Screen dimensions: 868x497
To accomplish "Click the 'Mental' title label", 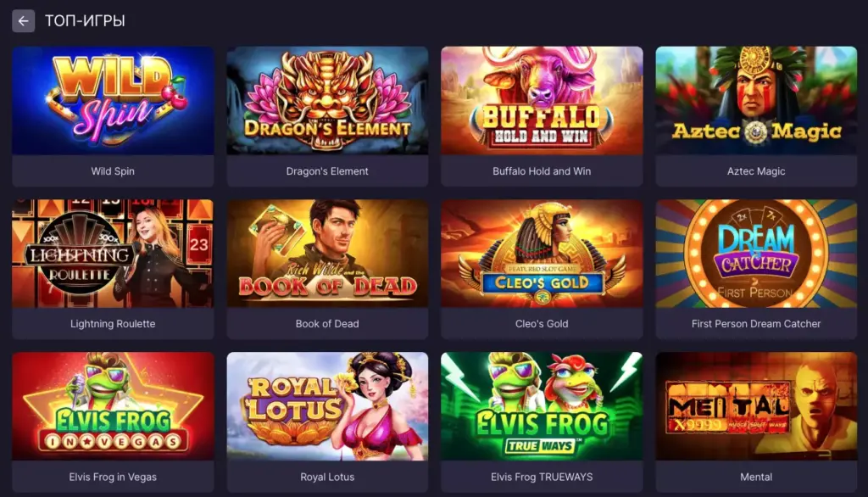I will [756, 477].
